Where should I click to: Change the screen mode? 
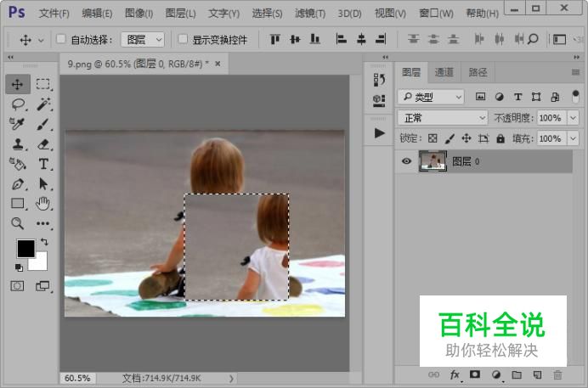pos(42,286)
